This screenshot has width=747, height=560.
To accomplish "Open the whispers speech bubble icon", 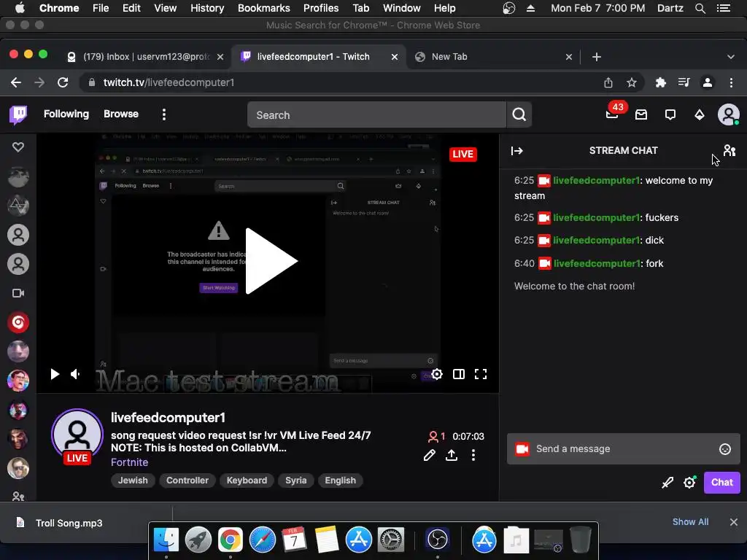I will click(670, 114).
